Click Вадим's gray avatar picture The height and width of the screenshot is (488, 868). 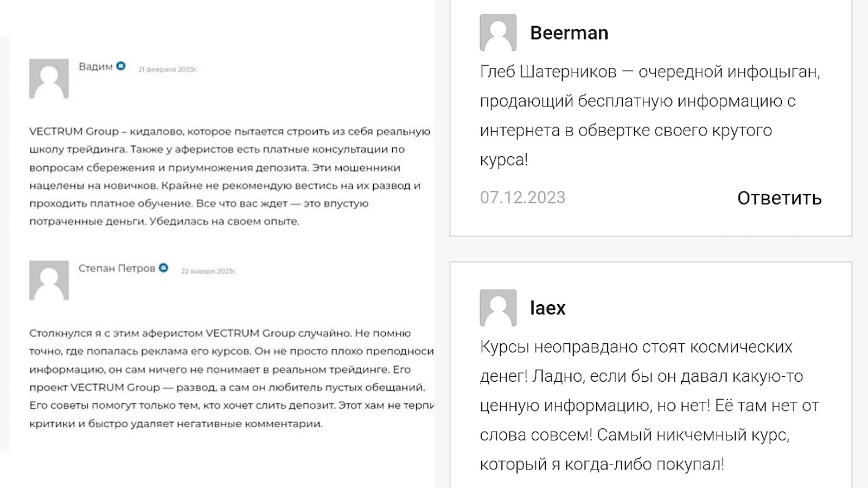point(49,79)
